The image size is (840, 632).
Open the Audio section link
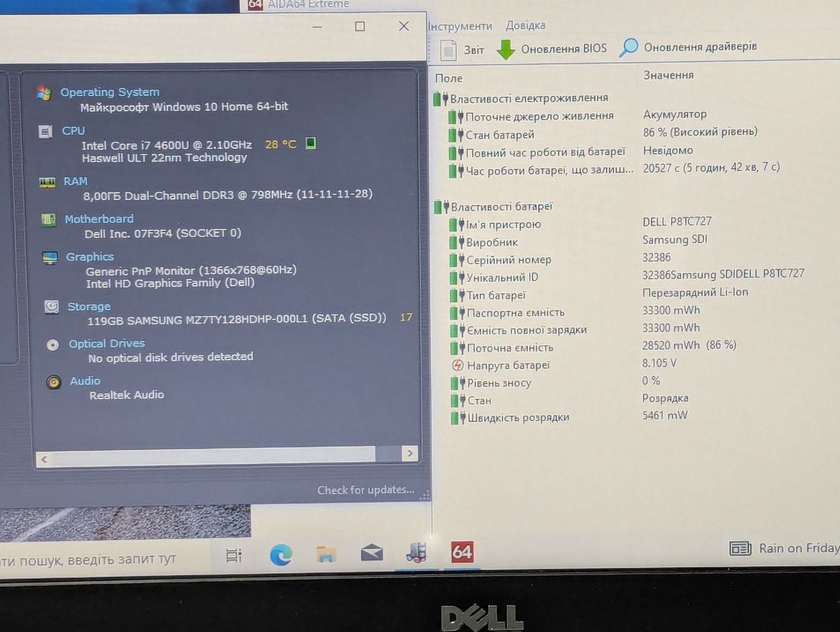pyautogui.click(x=85, y=381)
